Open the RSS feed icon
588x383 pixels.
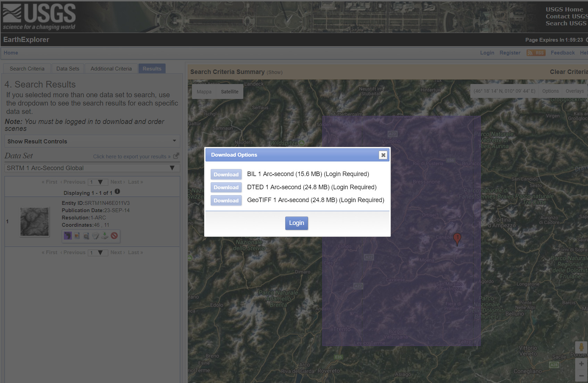pos(536,53)
